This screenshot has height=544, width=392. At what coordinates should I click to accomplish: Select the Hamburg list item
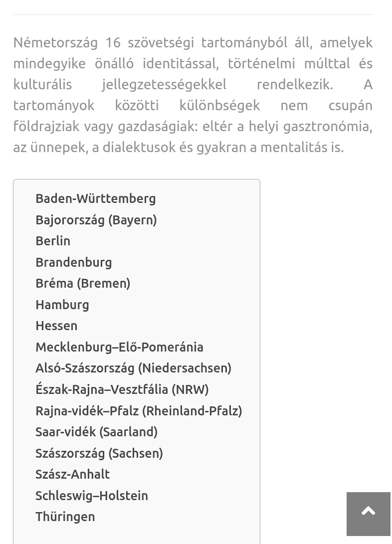(x=62, y=305)
